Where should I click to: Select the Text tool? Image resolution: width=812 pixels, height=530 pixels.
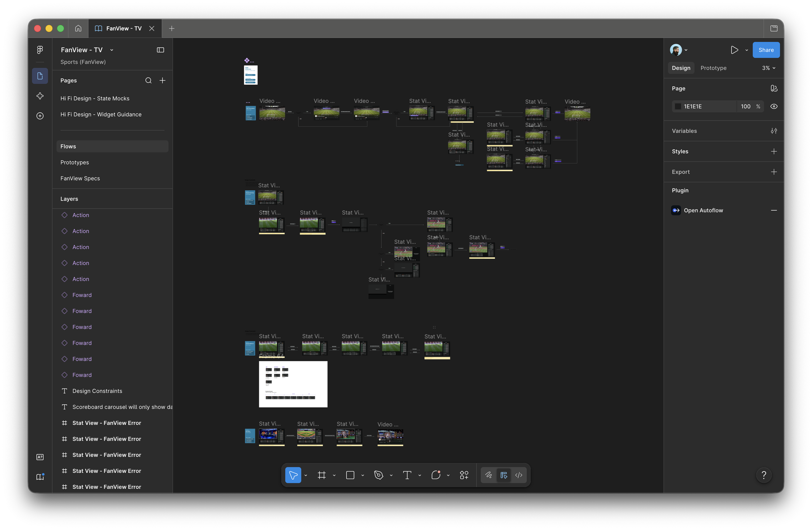407,475
